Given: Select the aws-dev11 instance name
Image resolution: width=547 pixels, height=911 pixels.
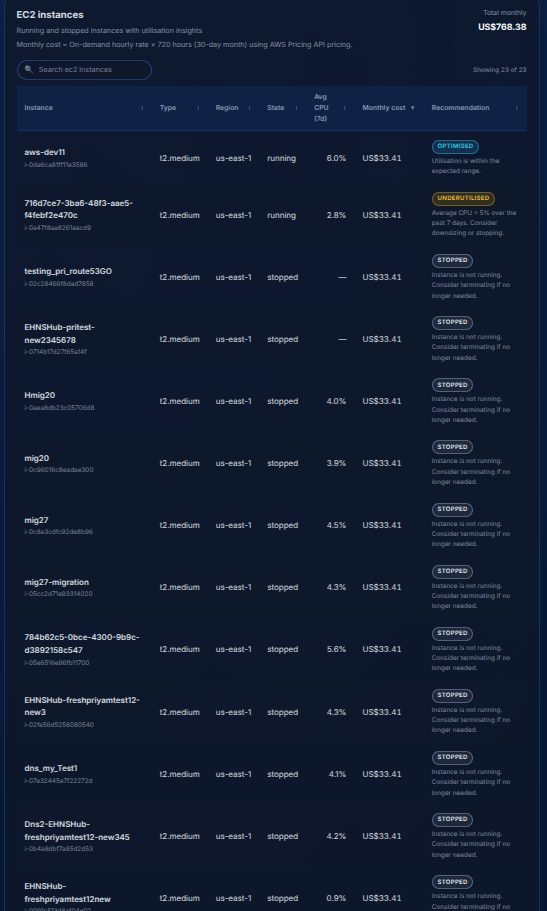Looking at the screenshot, I should point(45,152).
